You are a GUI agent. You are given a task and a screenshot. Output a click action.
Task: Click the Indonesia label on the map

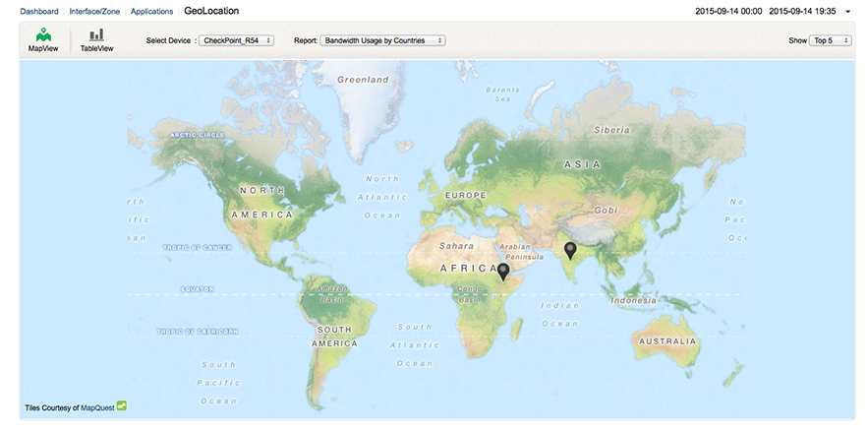(x=633, y=300)
